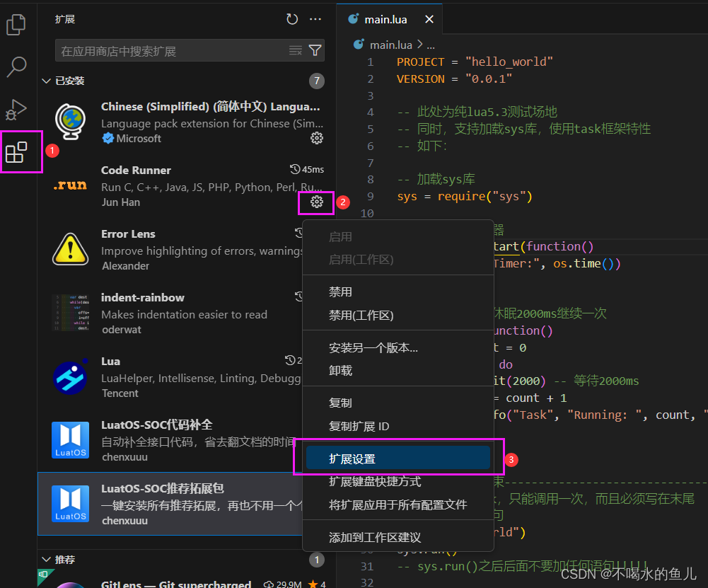Open the Extensions view icon
Image resolution: width=708 pixels, height=588 pixels.
[x=16, y=152]
